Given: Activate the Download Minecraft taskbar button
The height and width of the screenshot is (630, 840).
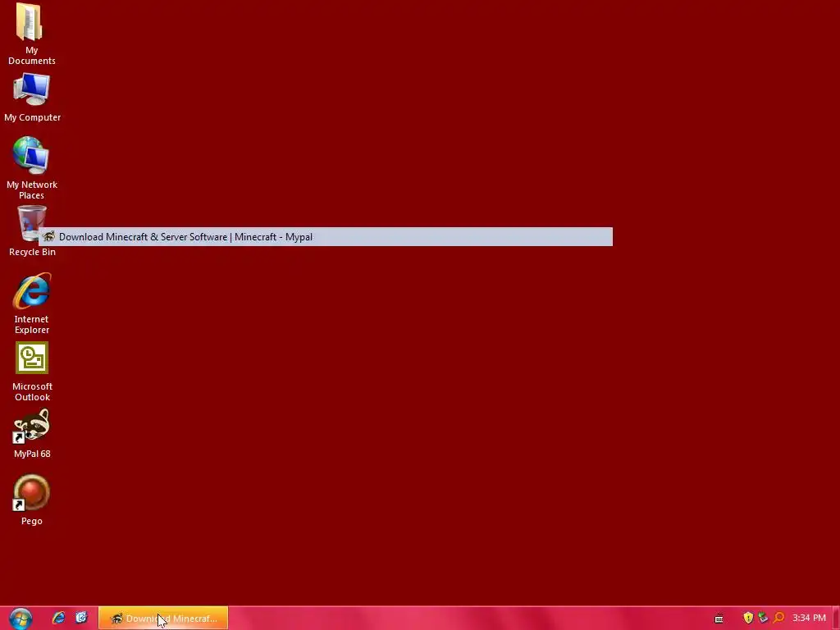Looking at the screenshot, I should coord(163,619).
